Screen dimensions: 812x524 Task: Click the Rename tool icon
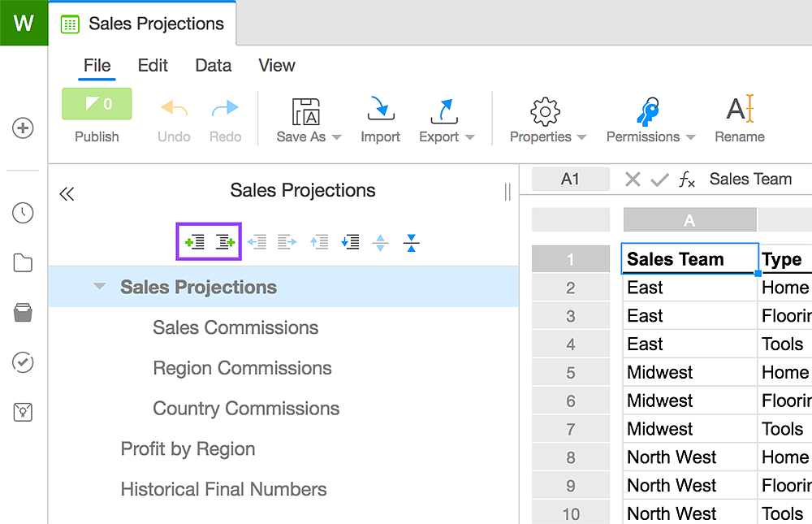pyautogui.click(x=740, y=110)
